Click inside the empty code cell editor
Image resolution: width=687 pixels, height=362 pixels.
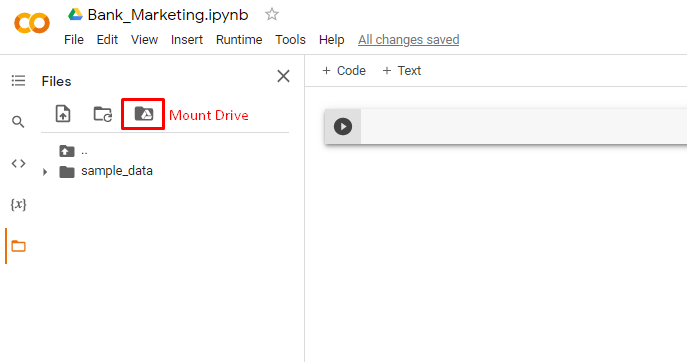pyautogui.click(x=524, y=127)
